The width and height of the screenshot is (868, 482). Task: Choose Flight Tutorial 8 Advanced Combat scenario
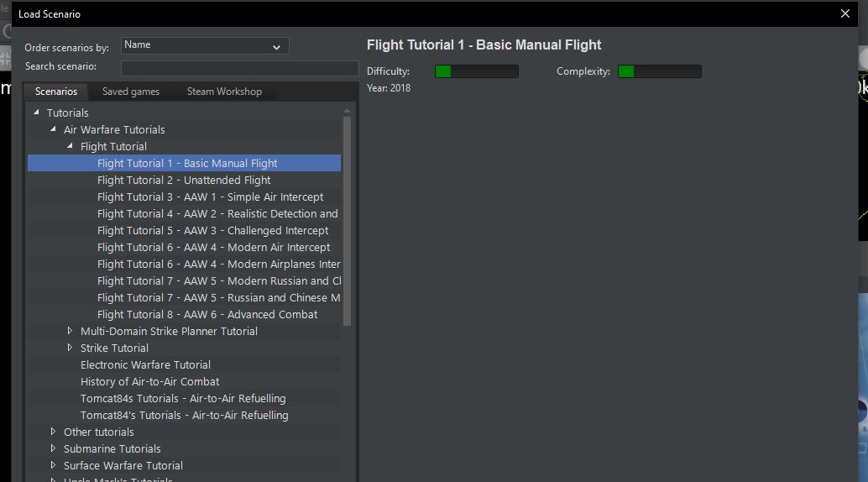pyautogui.click(x=207, y=314)
